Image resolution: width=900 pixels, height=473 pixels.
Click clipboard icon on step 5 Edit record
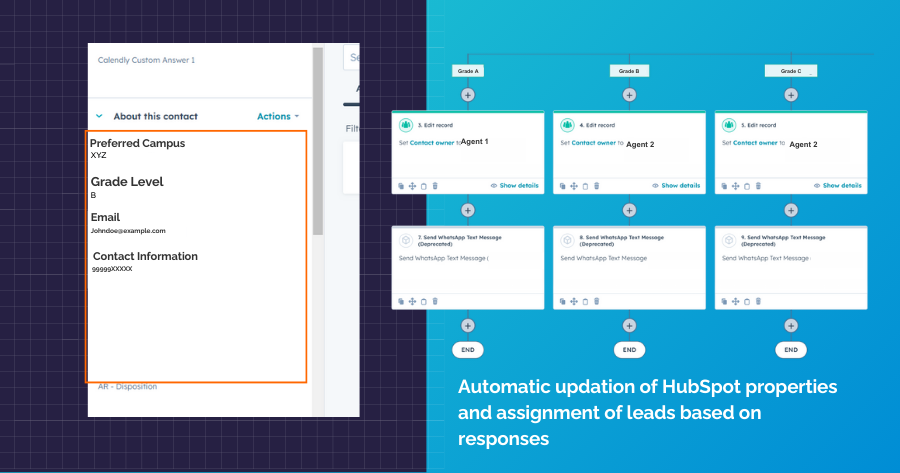tap(747, 186)
